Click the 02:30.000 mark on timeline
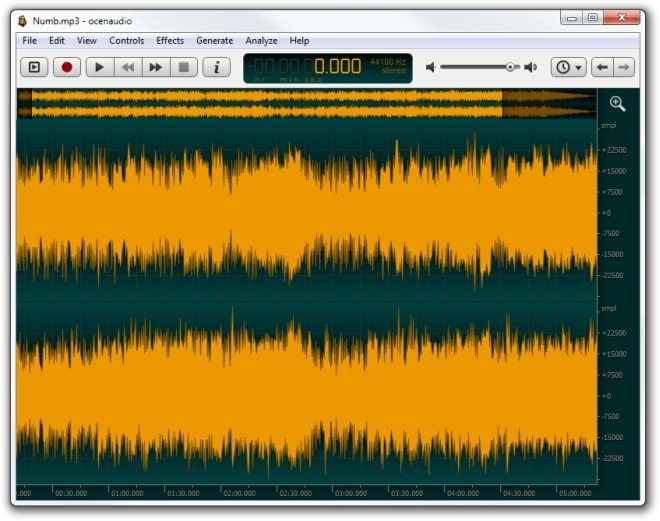The image size is (660, 521). (x=295, y=493)
